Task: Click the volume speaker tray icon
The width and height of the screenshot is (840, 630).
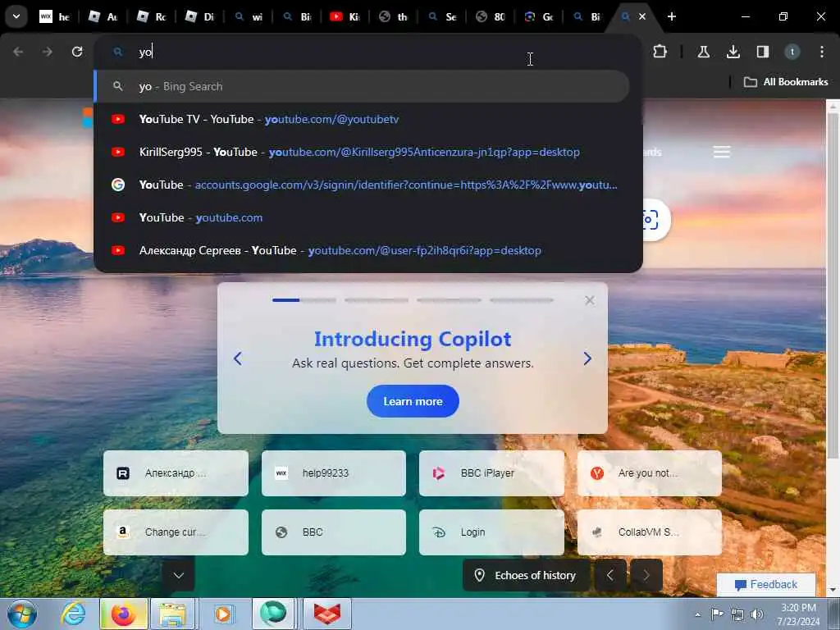Action: pos(757,614)
